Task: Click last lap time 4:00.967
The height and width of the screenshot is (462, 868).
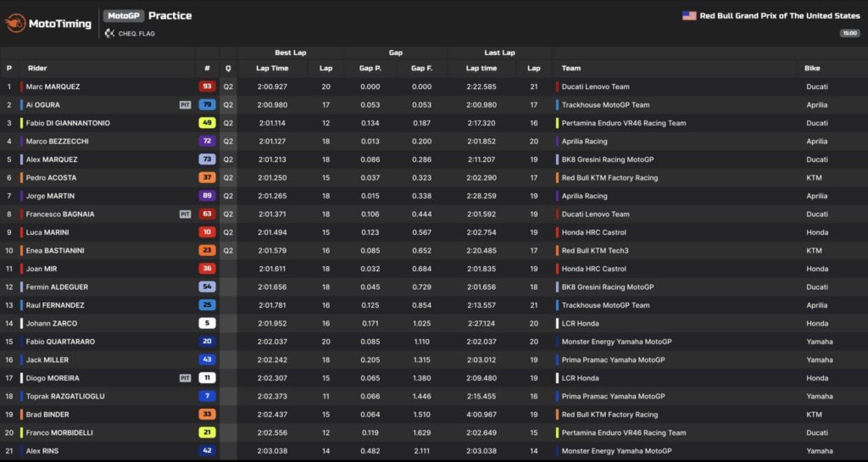Action: point(481,415)
